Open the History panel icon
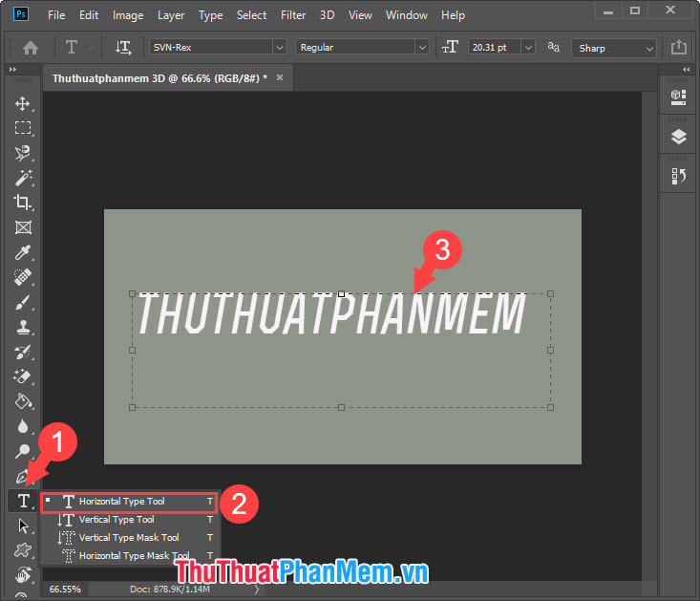This screenshot has height=601, width=700. [678, 176]
